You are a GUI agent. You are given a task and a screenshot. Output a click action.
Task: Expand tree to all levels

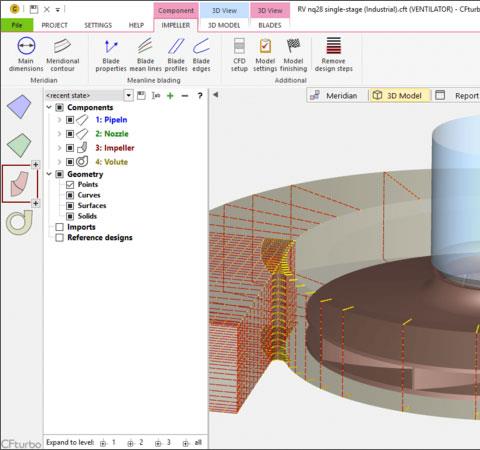click(x=192, y=443)
